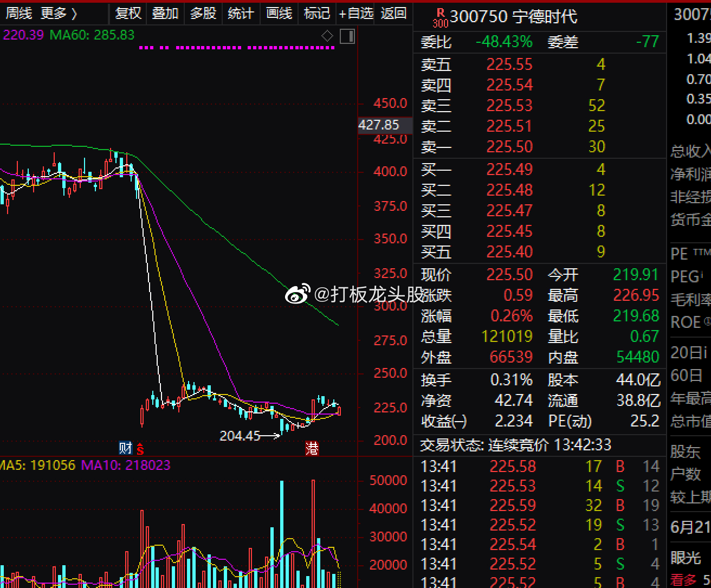Open the 财 financial marker on chart
Image resolution: width=711 pixels, height=588 pixels.
pyautogui.click(x=126, y=448)
